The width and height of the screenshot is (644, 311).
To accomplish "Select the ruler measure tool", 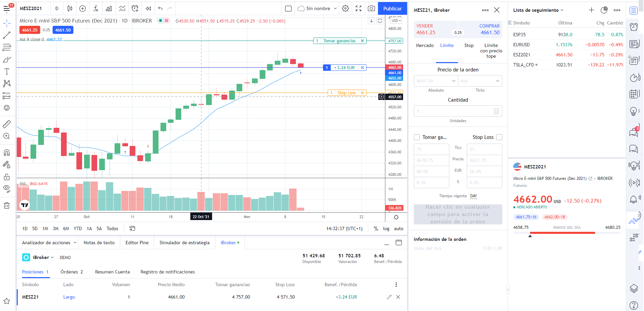I will click(x=7, y=124).
